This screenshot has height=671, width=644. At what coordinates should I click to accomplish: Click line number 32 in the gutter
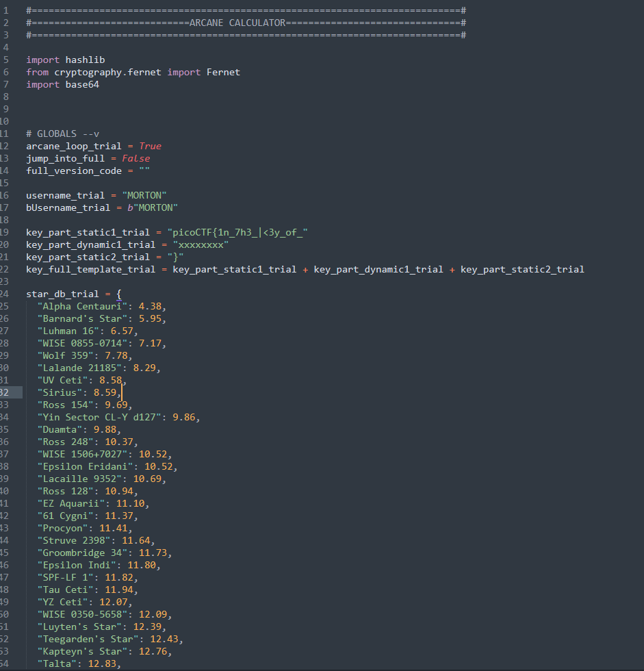coord(9,392)
